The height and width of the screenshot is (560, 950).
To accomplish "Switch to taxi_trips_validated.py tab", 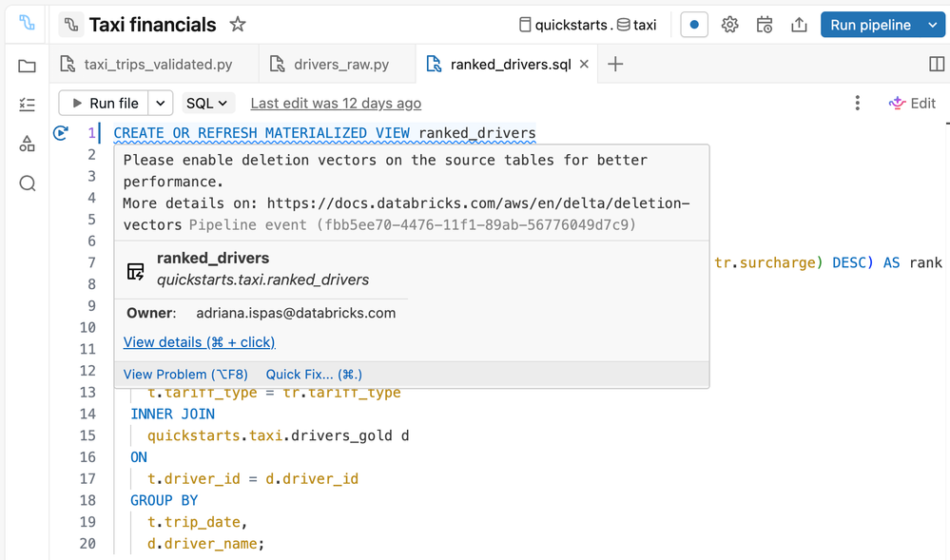I will (x=146, y=65).
